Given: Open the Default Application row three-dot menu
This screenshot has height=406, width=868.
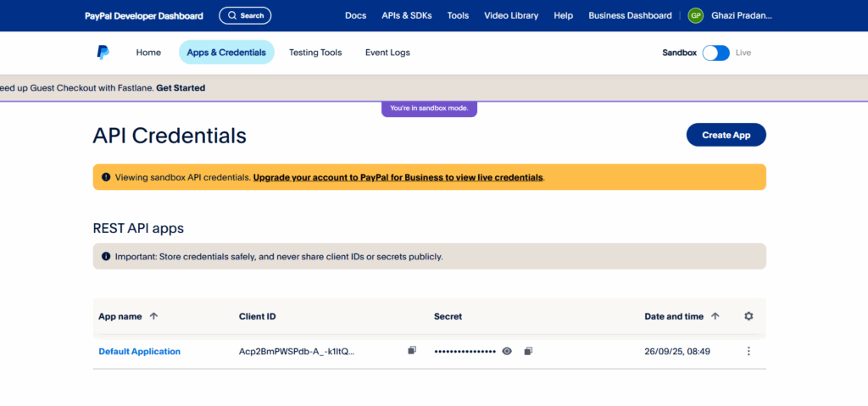Looking at the screenshot, I should 748,351.
